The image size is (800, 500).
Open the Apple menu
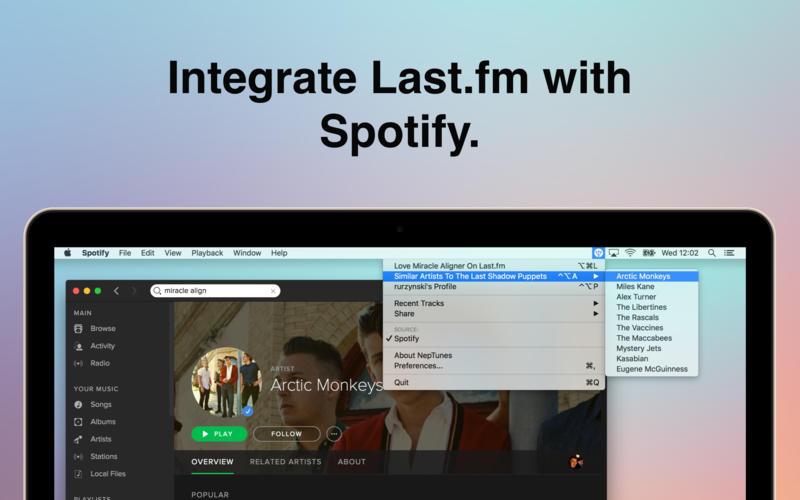[x=67, y=253]
